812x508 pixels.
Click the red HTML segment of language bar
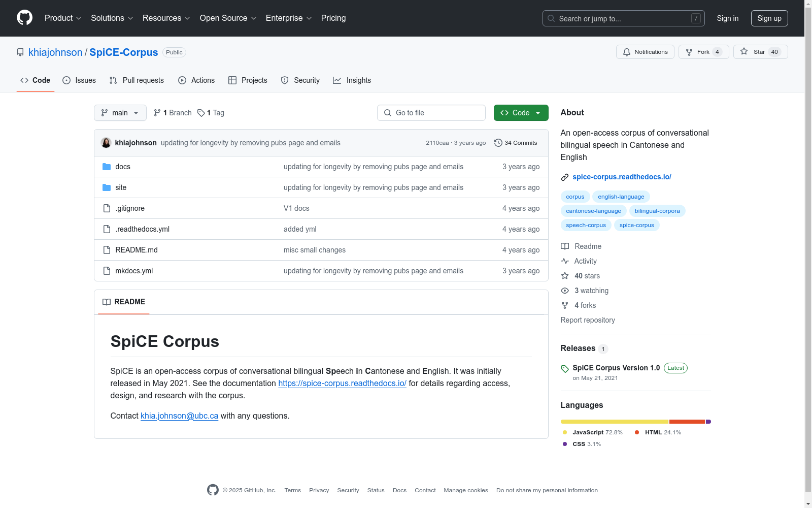pos(687,422)
